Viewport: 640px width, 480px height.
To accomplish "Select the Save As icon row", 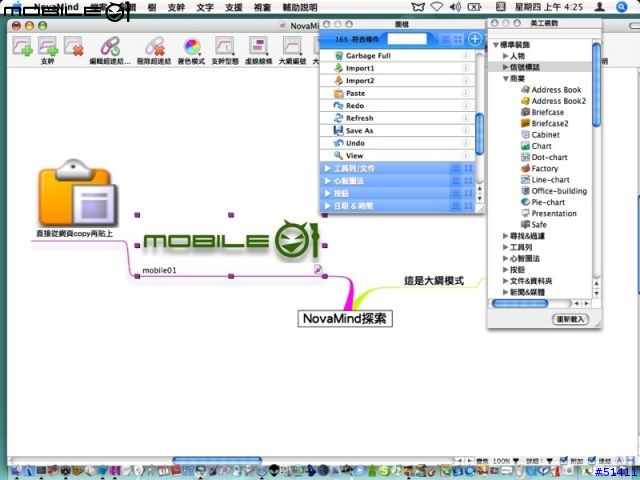I will pyautogui.click(x=397, y=131).
